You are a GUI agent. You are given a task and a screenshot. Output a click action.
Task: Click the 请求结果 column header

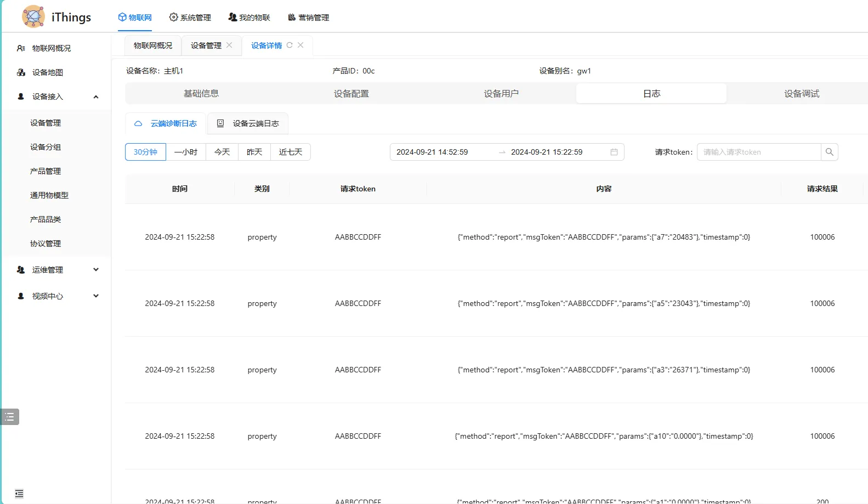pos(822,189)
